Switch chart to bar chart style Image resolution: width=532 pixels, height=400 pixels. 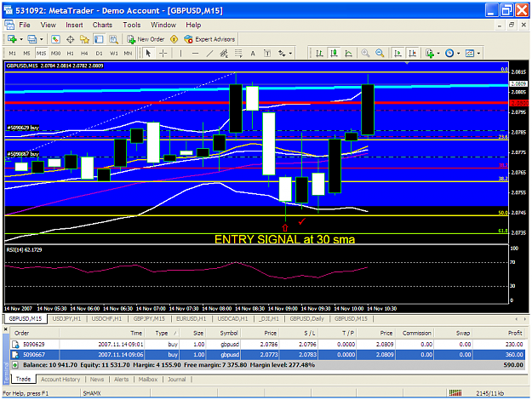point(319,54)
